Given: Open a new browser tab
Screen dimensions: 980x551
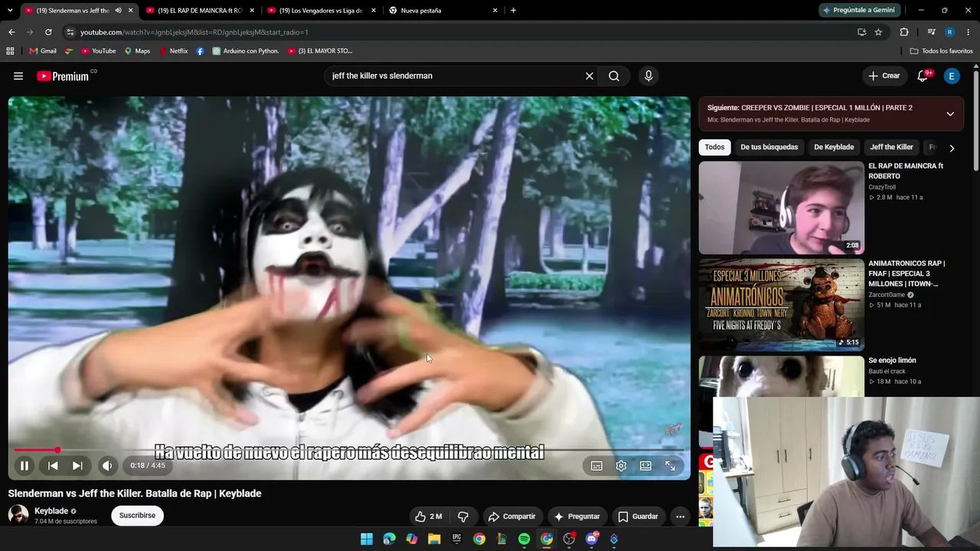Looking at the screenshot, I should click(x=513, y=11).
